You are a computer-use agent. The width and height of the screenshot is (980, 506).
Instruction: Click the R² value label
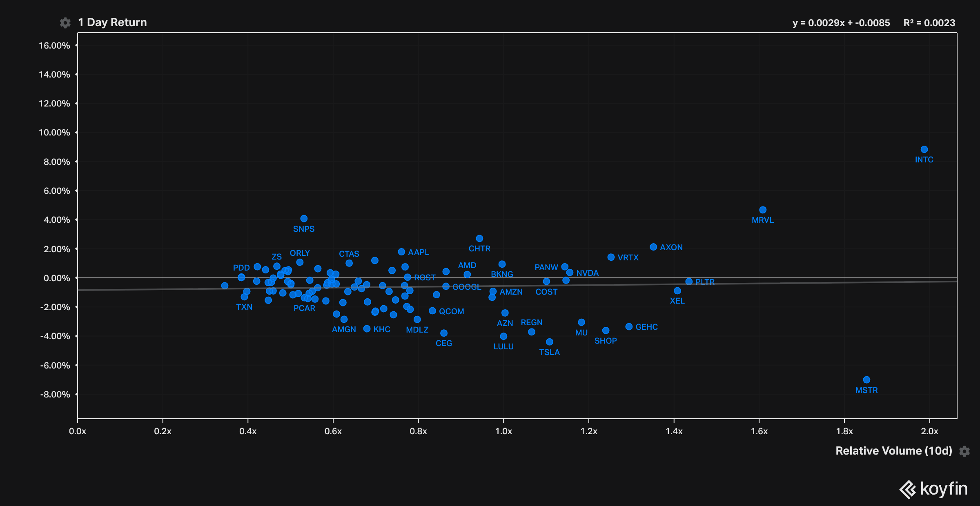tap(929, 23)
